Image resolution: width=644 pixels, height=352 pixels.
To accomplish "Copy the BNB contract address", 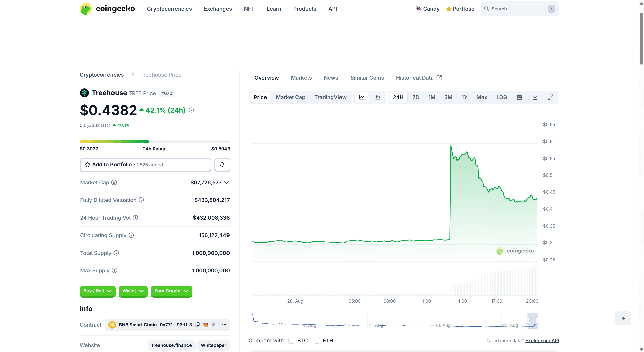I will click(x=198, y=325).
